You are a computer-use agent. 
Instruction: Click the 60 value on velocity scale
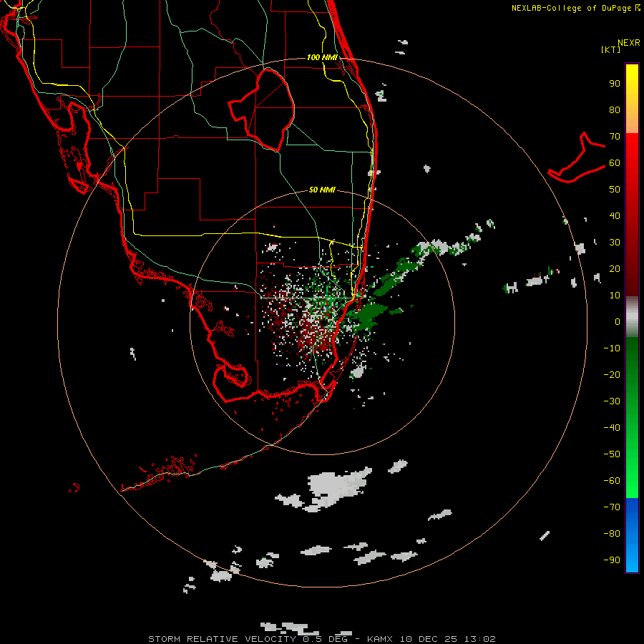click(615, 163)
